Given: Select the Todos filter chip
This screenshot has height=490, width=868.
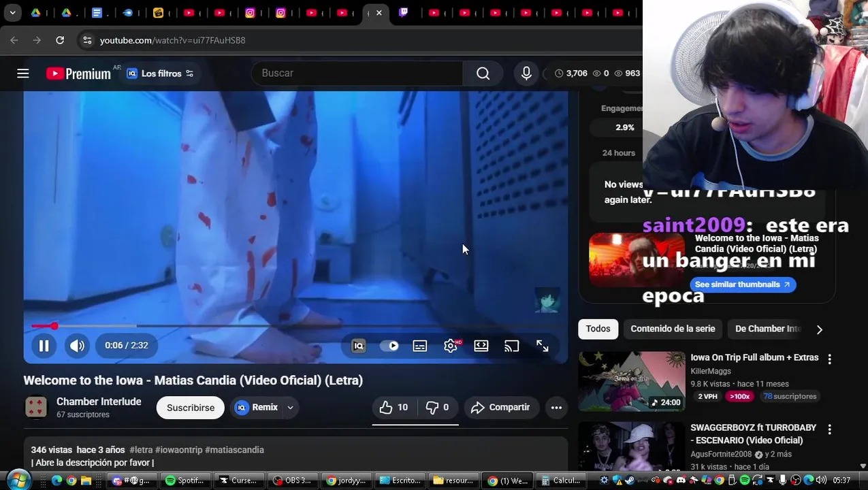Looking at the screenshot, I should click(598, 329).
